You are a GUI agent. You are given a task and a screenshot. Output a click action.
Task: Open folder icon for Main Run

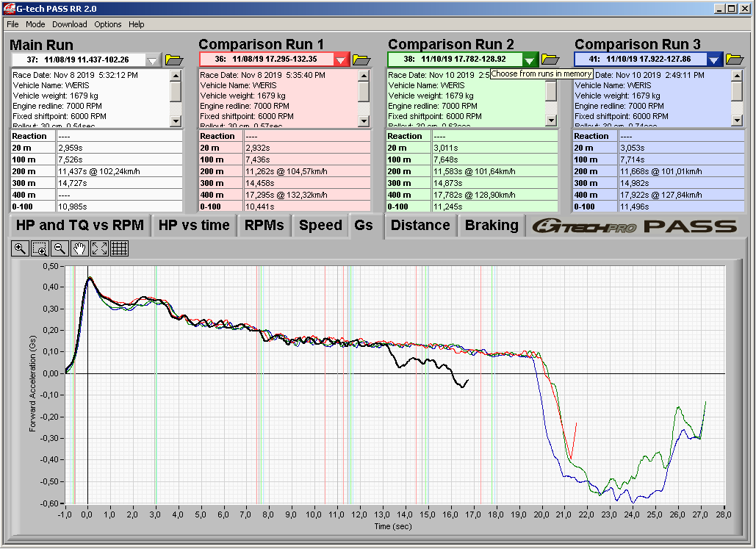[x=173, y=60]
